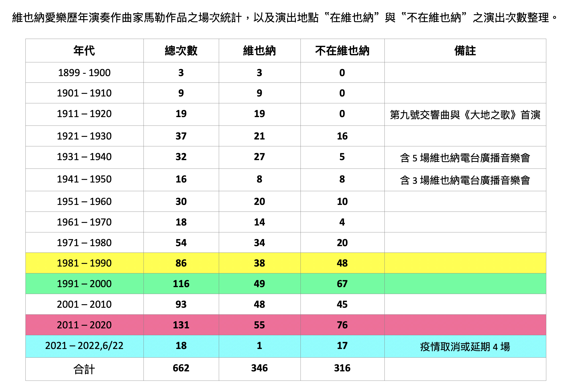The height and width of the screenshot is (392, 574).
Task: Click total count 116 in green row
Action: 181,284
